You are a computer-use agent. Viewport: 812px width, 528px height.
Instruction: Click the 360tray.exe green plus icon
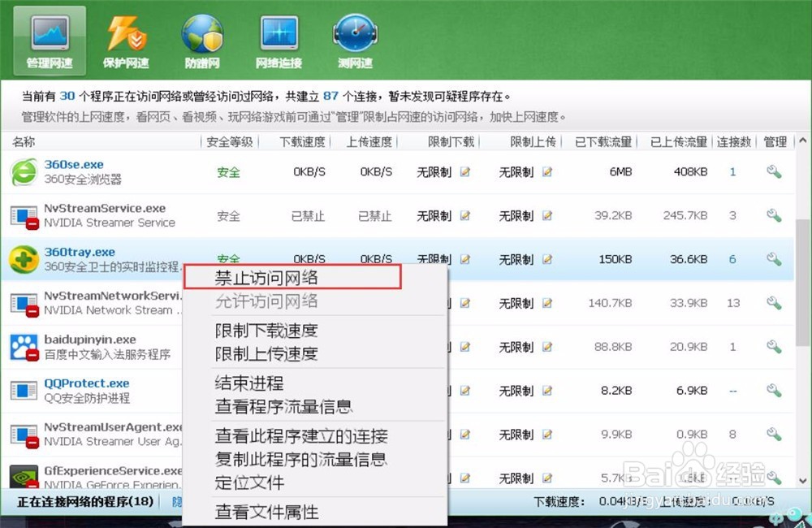coord(24,260)
